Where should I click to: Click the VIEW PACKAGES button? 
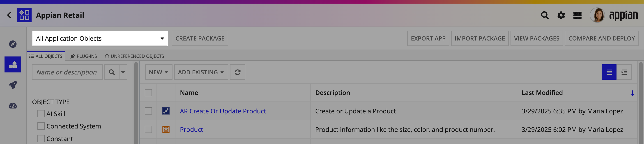[536, 38]
